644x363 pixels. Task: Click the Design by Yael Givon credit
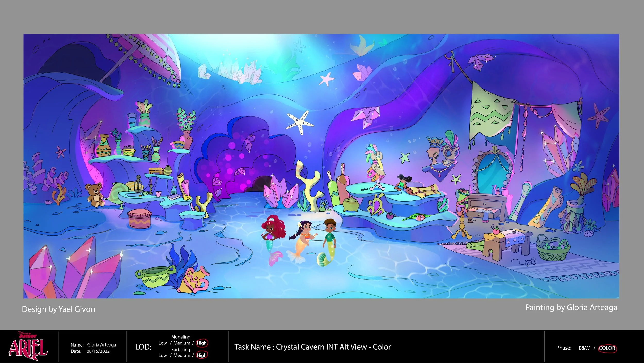58,309
